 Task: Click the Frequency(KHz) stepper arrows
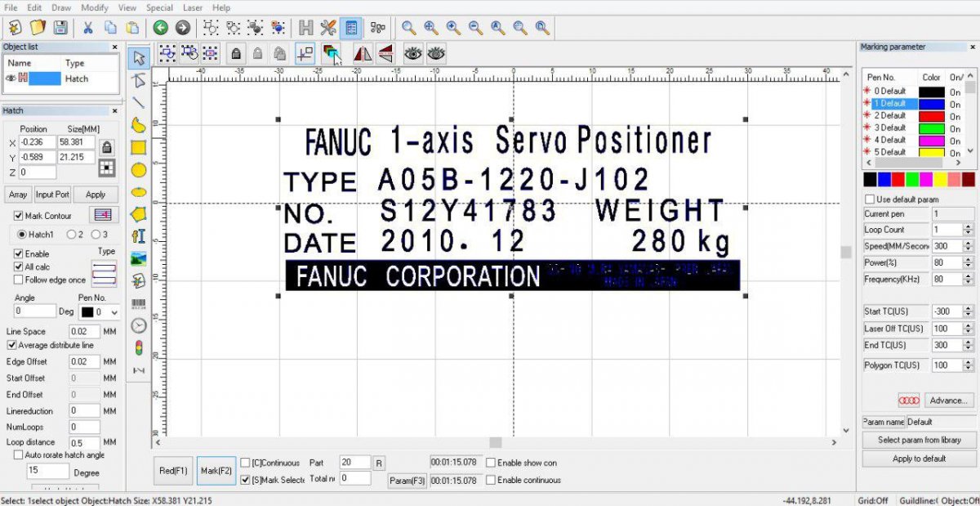(969, 280)
